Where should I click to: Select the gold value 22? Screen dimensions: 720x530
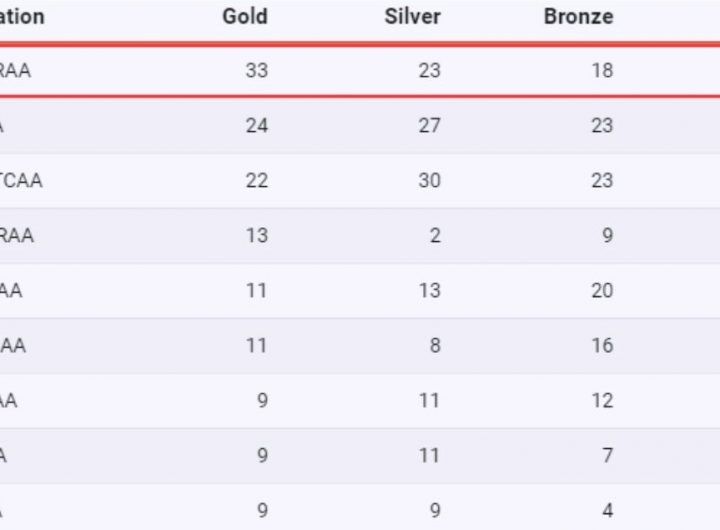click(257, 180)
